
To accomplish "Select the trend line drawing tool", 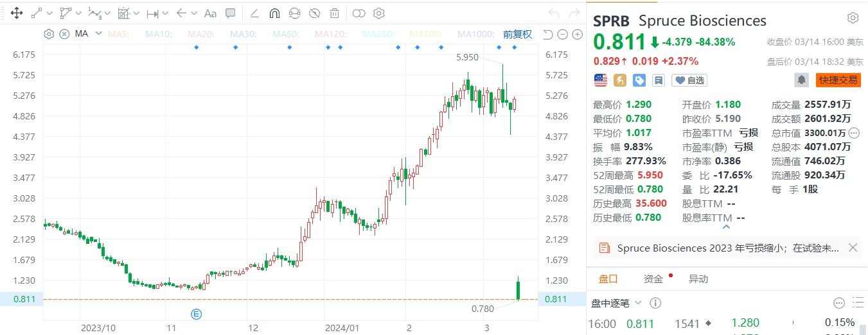I will click(x=37, y=13).
